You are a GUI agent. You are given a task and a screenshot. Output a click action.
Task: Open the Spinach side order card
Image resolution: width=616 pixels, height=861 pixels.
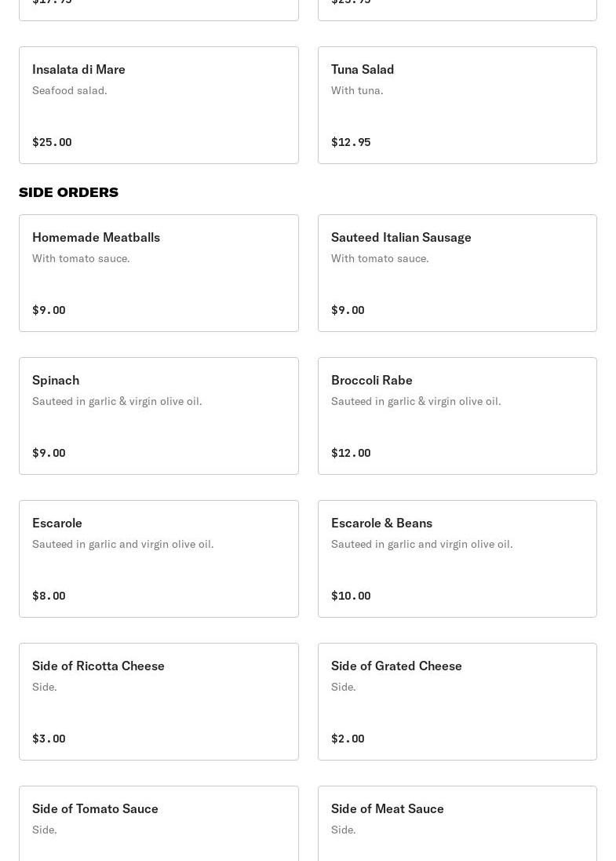click(x=158, y=415)
